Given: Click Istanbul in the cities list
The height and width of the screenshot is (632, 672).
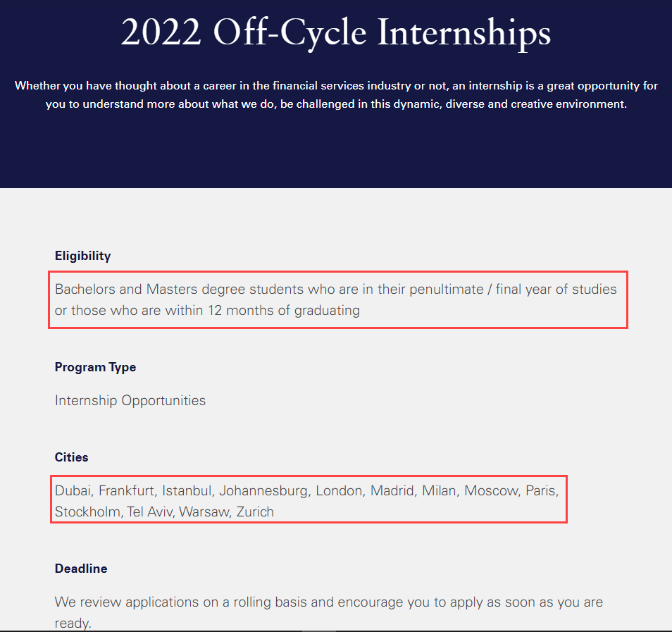Looking at the screenshot, I should tap(187, 490).
